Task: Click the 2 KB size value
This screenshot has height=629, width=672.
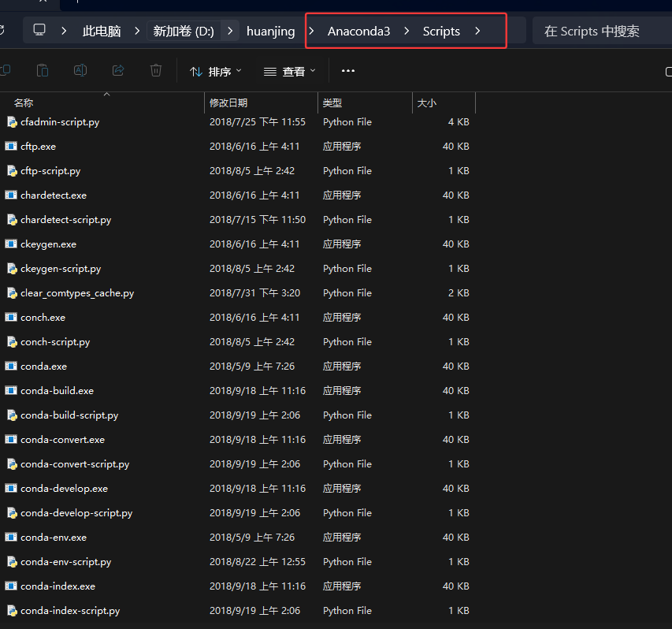Action: click(x=459, y=293)
